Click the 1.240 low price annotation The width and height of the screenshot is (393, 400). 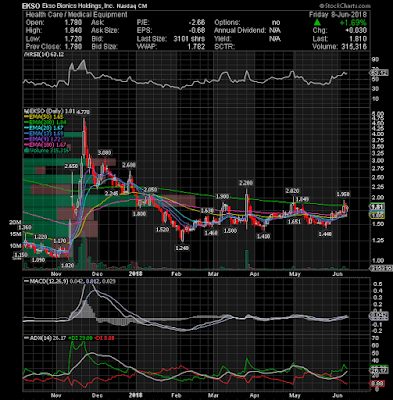(x=182, y=248)
